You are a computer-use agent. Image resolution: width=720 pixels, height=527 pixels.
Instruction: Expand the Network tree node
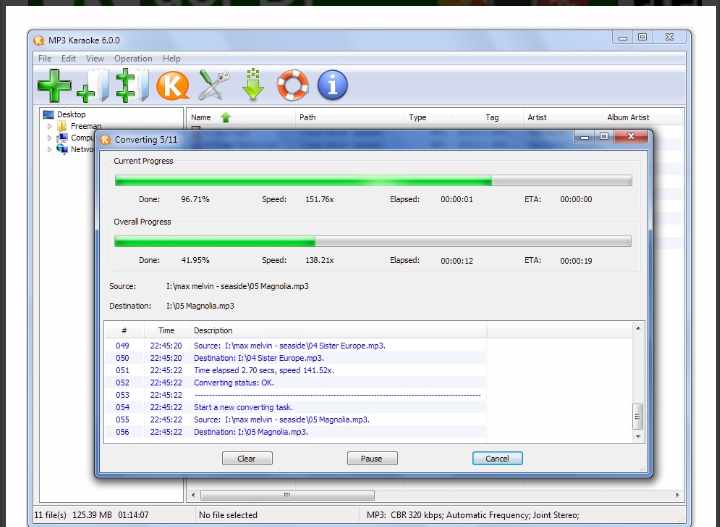[50, 149]
